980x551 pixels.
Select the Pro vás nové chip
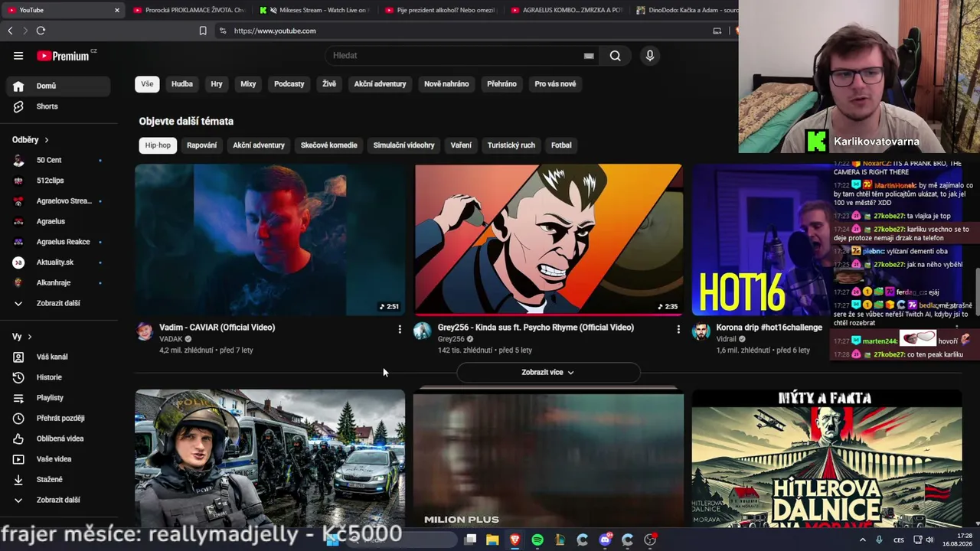coord(555,84)
